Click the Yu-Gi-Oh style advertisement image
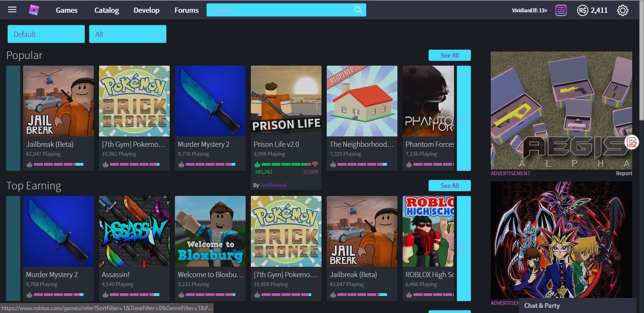Screen dimensions: 644x313 pos(561,240)
